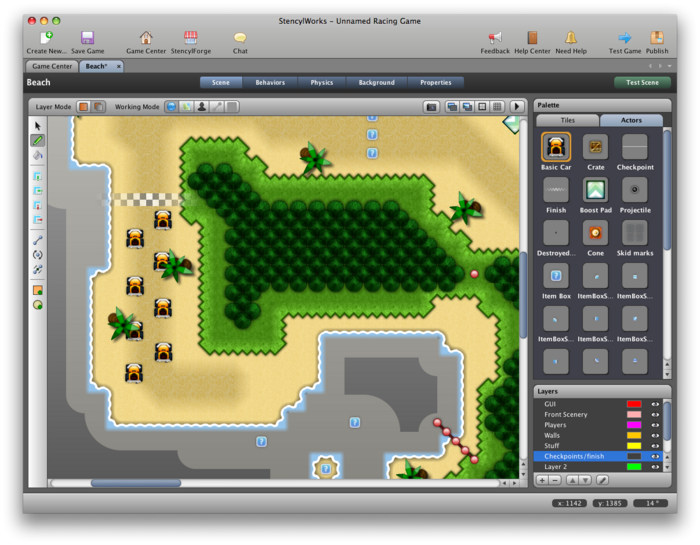Click the red GUI layer color swatch
Screen dimensions: 700x545
tap(634, 404)
